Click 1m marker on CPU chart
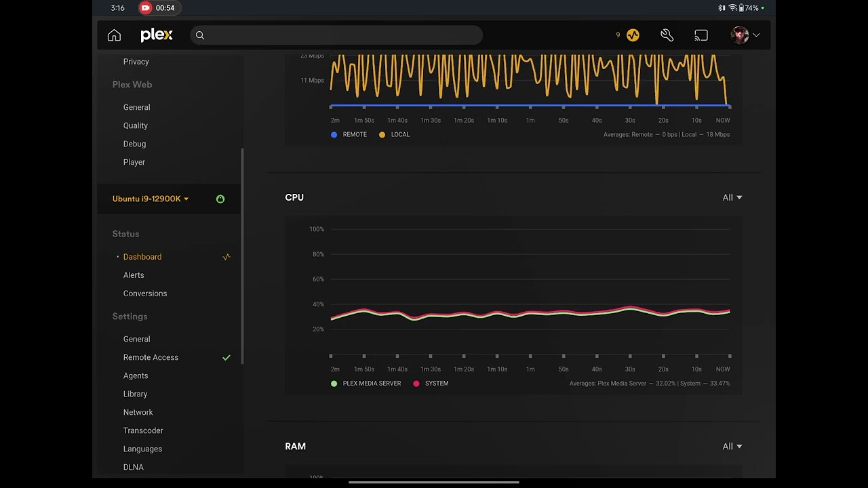The image size is (868, 488). [530, 369]
